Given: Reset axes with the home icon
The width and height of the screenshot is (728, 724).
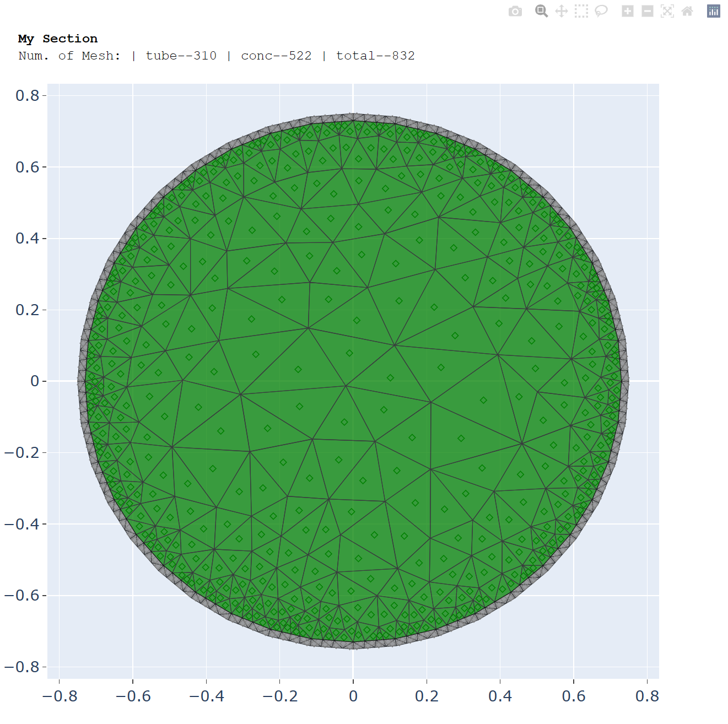Looking at the screenshot, I should tap(687, 12).
